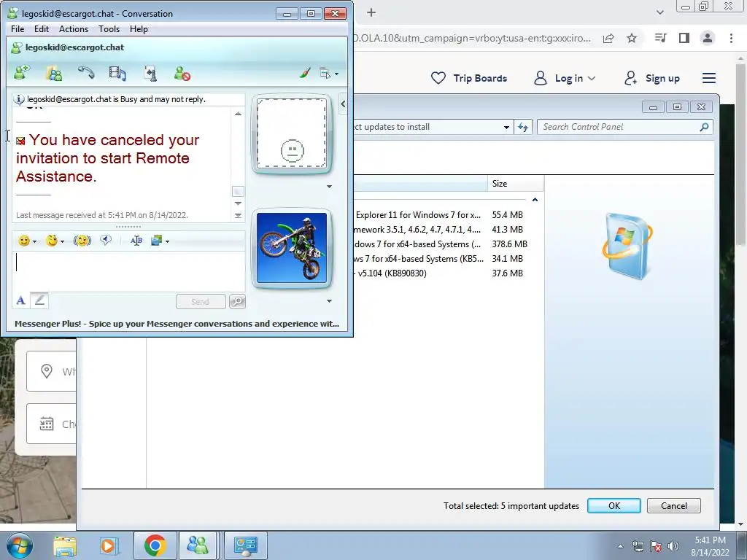747x560 pixels.
Task: Open Windows Explorer from the taskbar
Action: 65,546
